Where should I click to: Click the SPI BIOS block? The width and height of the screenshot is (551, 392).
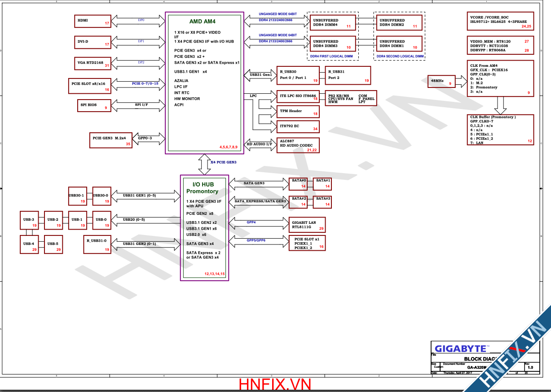click(x=93, y=105)
